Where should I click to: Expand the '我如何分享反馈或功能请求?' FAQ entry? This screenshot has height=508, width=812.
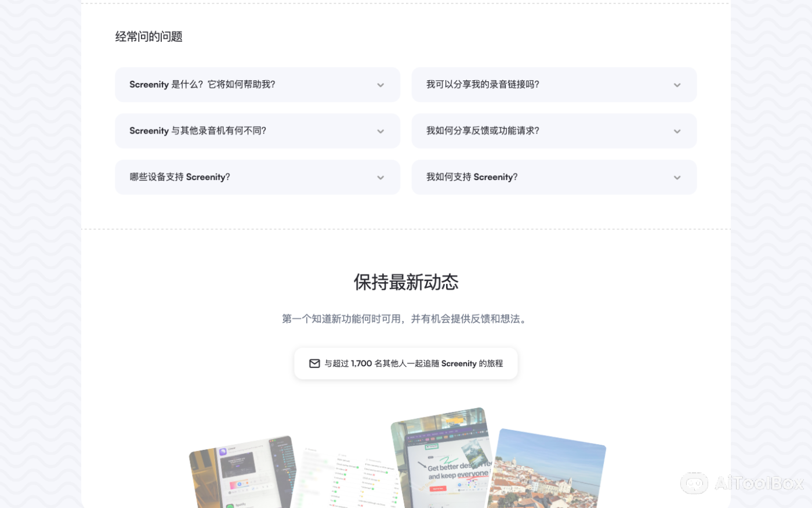[554, 131]
